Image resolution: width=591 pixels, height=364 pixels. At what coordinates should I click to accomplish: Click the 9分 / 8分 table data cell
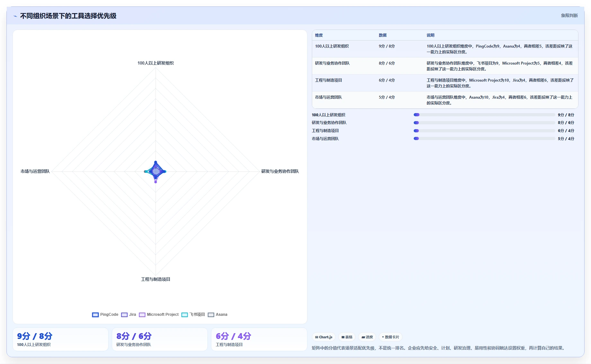387,46
